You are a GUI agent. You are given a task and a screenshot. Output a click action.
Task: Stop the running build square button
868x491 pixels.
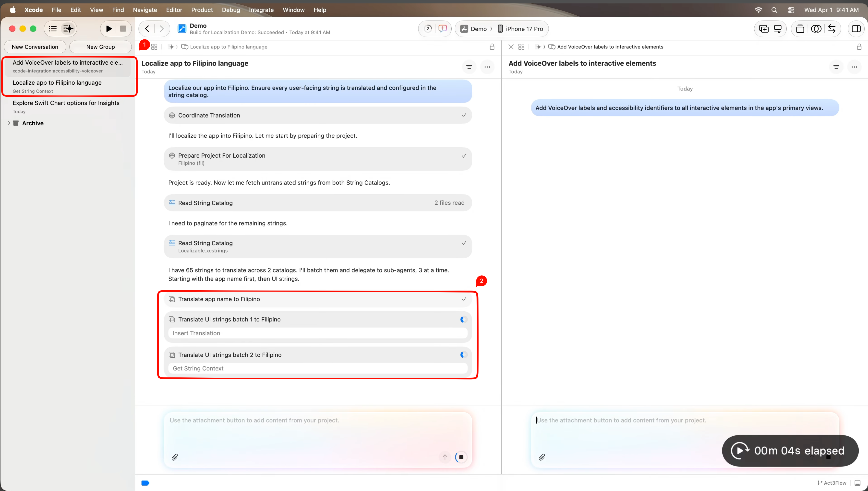[123, 29]
